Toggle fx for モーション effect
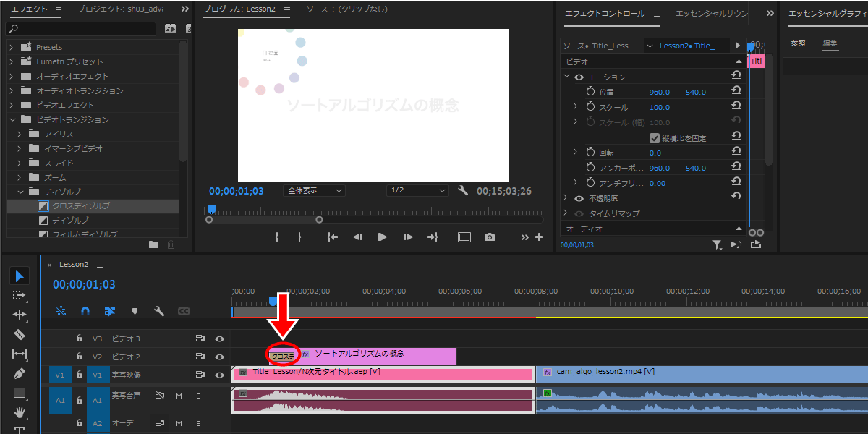Image resolution: width=868 pixels, height=434 pixels. point(579,77)
